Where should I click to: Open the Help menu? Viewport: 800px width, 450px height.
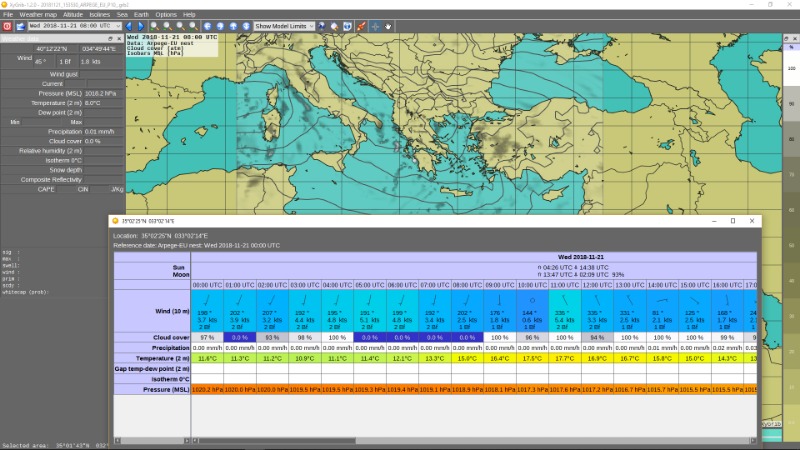click(189, 15)
